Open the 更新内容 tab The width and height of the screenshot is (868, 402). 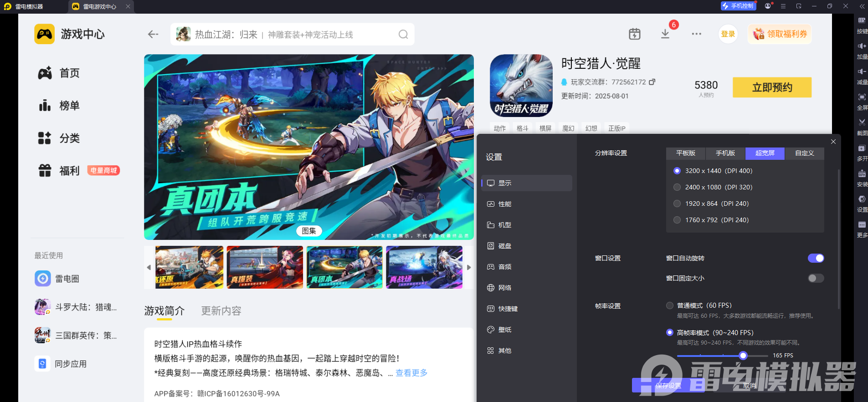pos(221,311)
